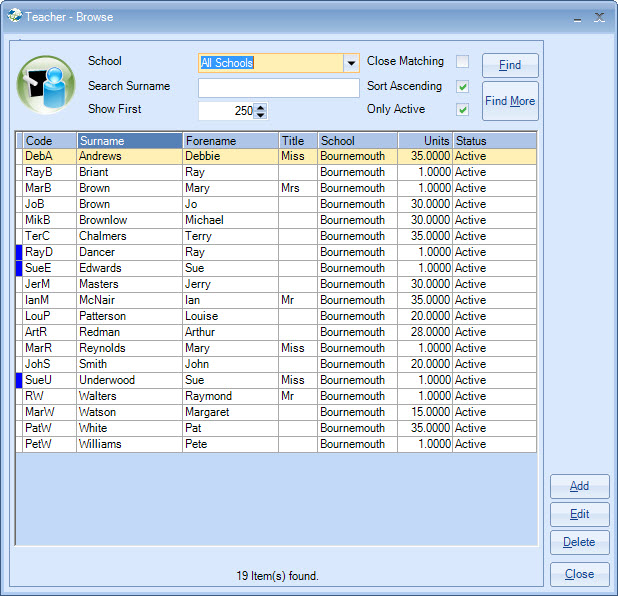Click the Delete button
The image size is (618, 596).
tap(579, 542)
